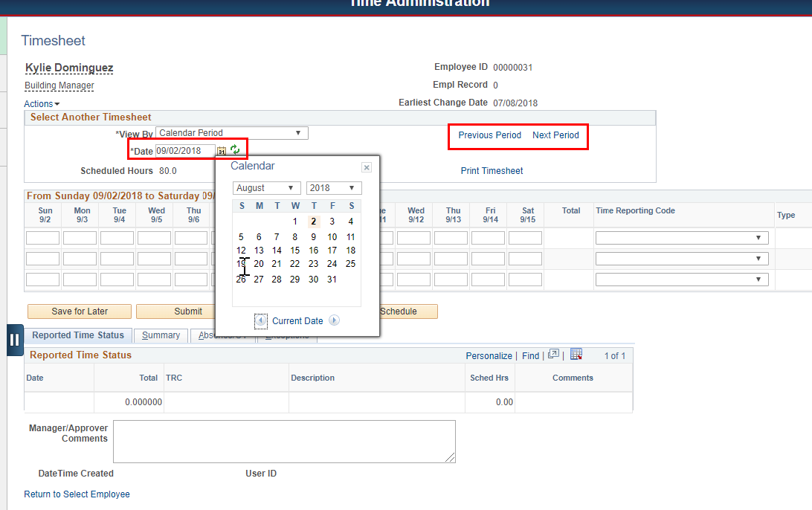This screenshot has height=510, width=812.
Task: Open the View By dropdown
Action: [x=231, y=132]
